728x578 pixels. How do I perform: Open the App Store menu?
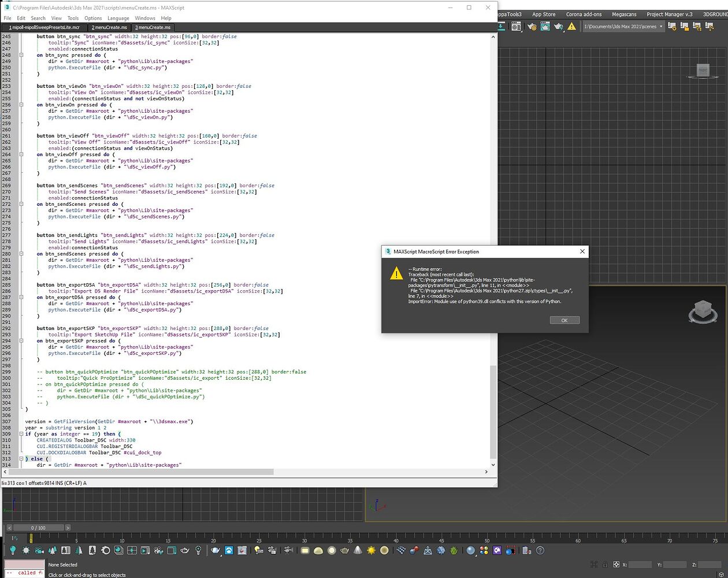(x=544, y=14)
